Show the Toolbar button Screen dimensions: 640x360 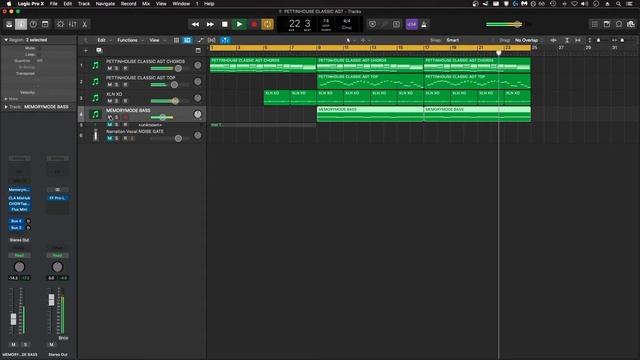point(45,24)
